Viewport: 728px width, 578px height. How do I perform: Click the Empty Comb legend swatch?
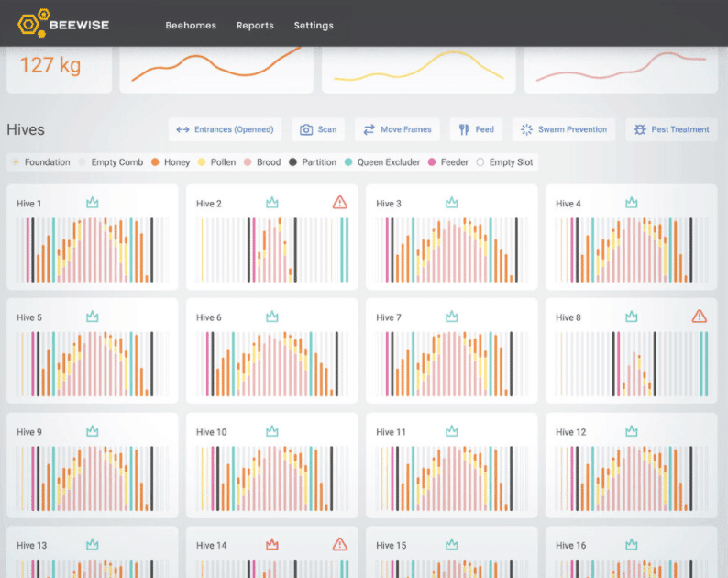coord(83,162)
